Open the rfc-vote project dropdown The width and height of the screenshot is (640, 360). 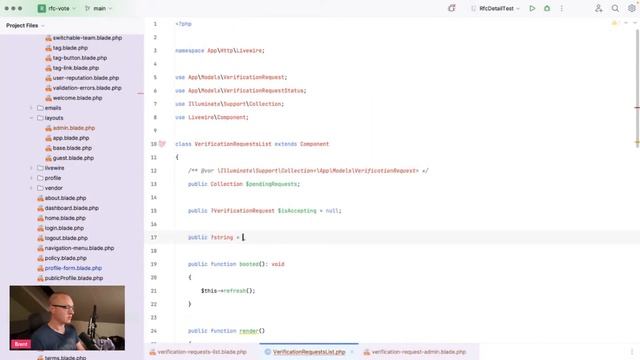57,8
